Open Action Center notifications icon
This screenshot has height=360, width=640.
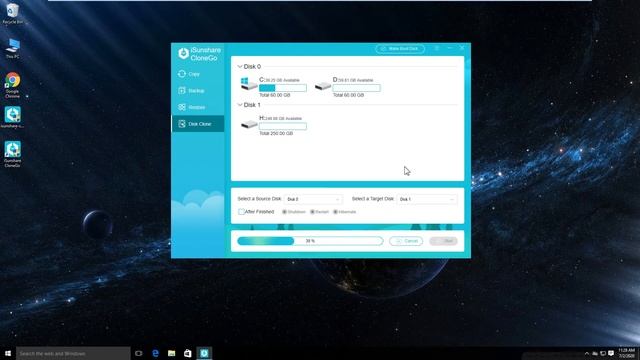click(611, 353)
